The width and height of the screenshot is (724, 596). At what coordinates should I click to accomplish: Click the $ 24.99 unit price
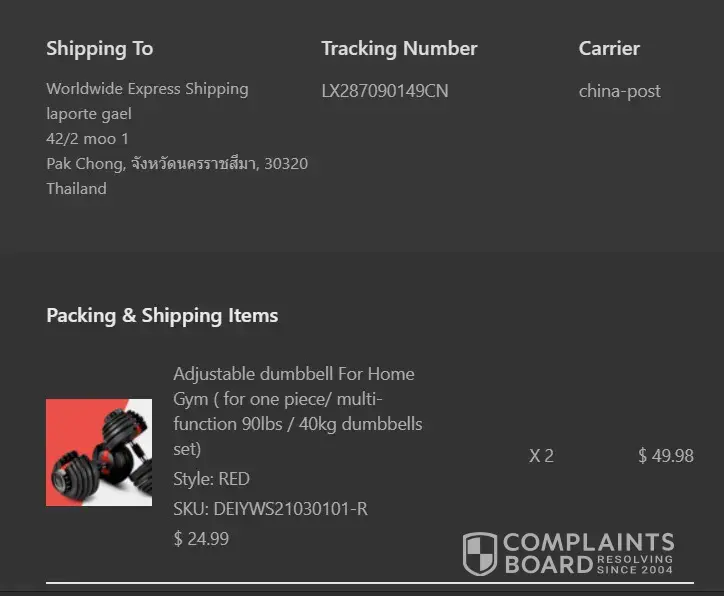point(201,539)
